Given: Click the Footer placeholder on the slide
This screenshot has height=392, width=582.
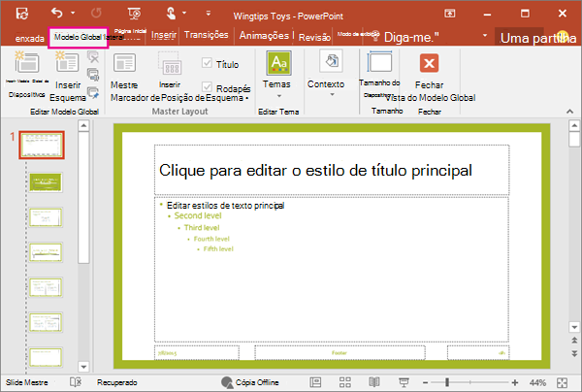Looking at the screenshot, I should (339, 352).
